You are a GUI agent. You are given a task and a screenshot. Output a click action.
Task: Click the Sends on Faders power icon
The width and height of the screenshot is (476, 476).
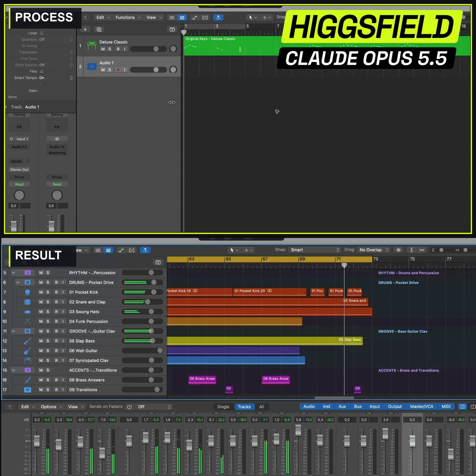[129, 407]
